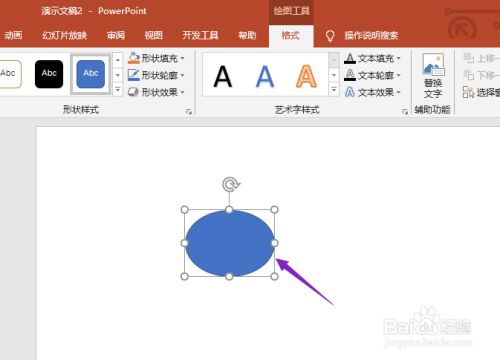Open the 动画 ribbon tab

coord(13,35)
